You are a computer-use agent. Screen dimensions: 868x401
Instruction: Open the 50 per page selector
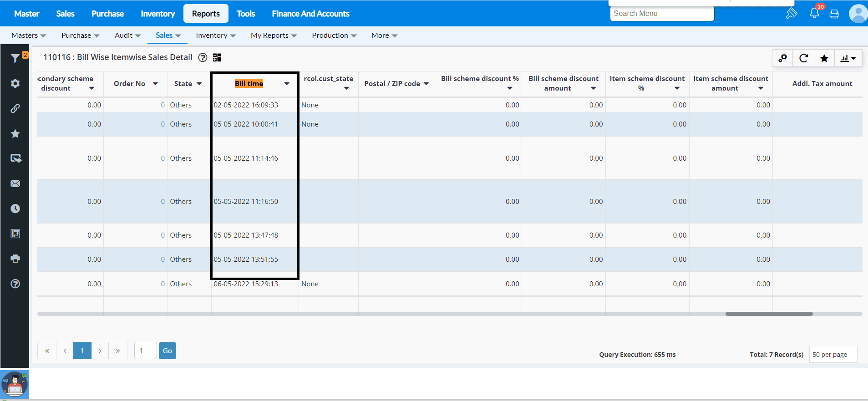(x=832, y=354)
